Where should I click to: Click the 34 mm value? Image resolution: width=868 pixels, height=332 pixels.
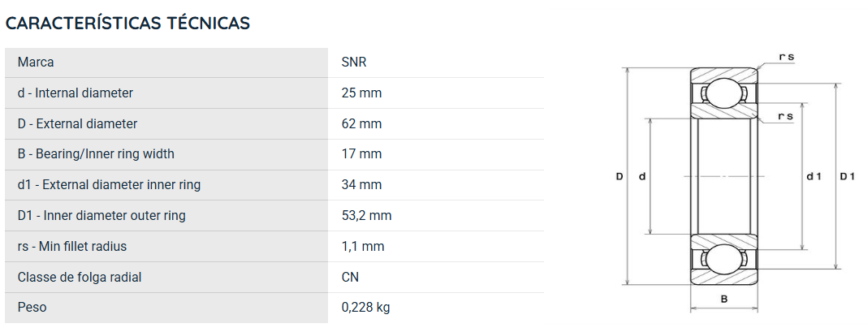362,185
